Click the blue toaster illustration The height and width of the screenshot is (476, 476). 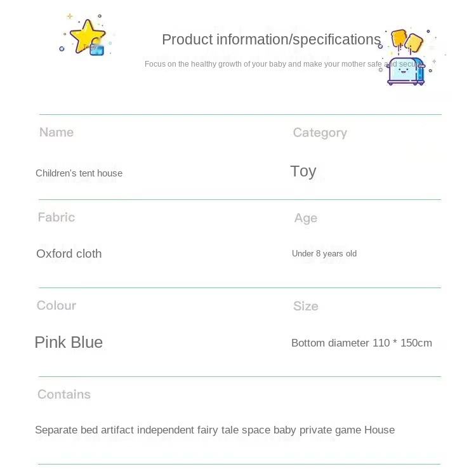pos(406,69)
